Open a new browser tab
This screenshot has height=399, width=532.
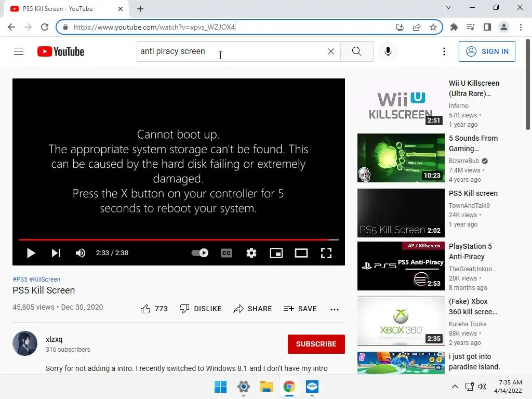click(140, 9)
